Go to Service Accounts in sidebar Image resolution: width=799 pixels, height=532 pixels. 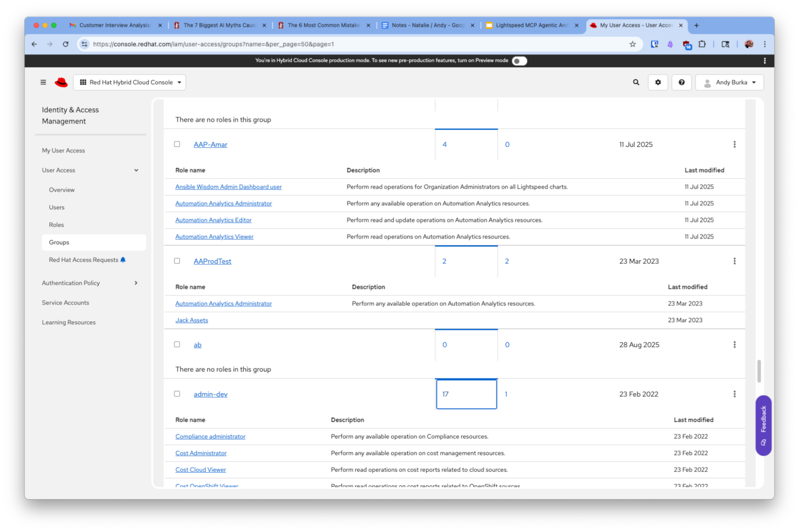[66, 303]
